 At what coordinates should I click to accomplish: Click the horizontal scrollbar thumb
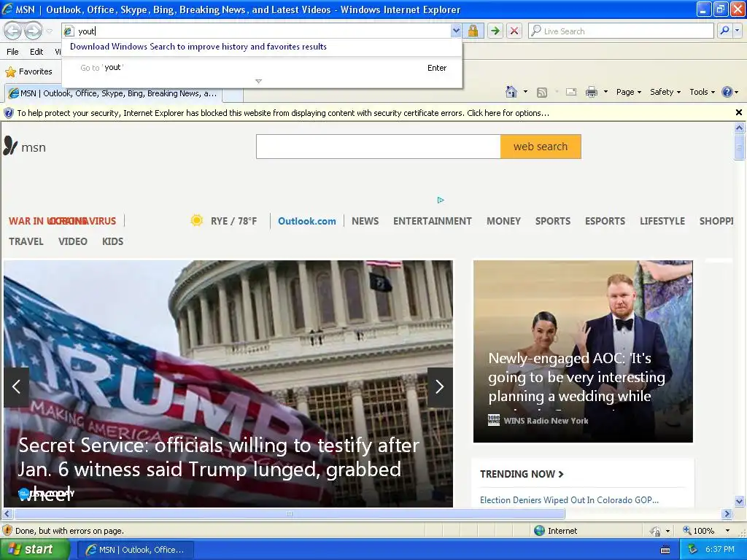(289, 514)
